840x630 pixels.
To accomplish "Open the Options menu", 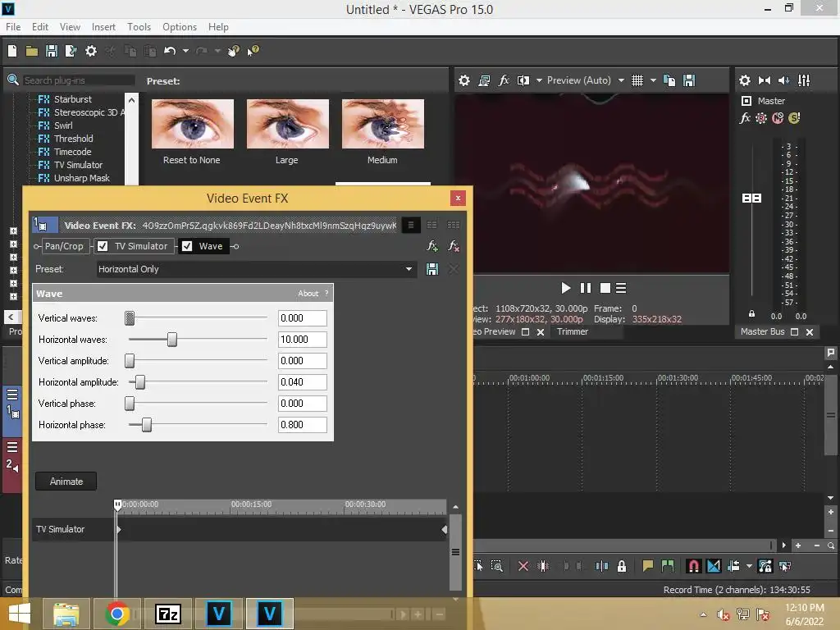I will tap(180, 27).
